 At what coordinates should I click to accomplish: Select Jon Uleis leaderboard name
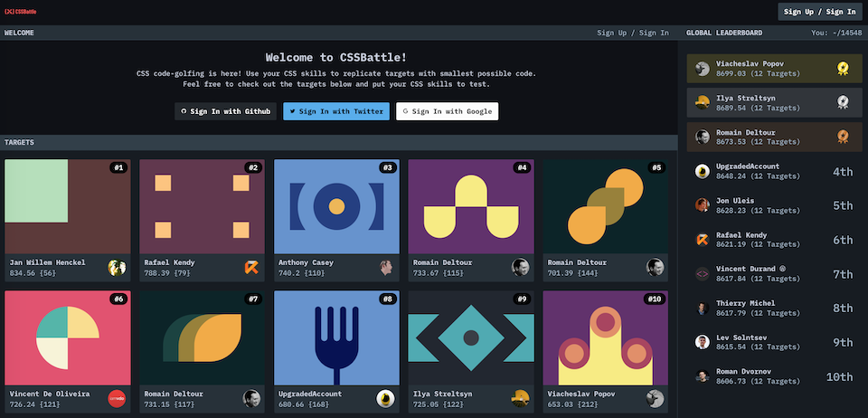(x=735, y=201)
